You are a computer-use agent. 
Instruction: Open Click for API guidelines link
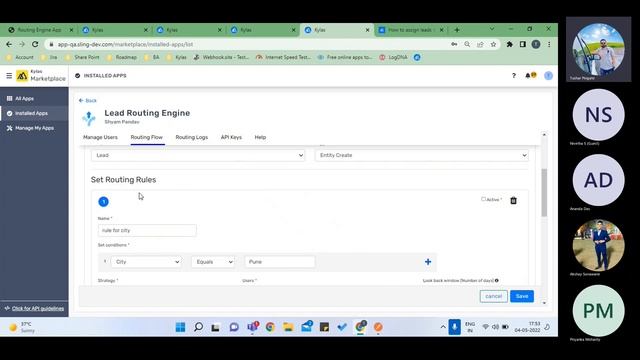click(38, 308)
